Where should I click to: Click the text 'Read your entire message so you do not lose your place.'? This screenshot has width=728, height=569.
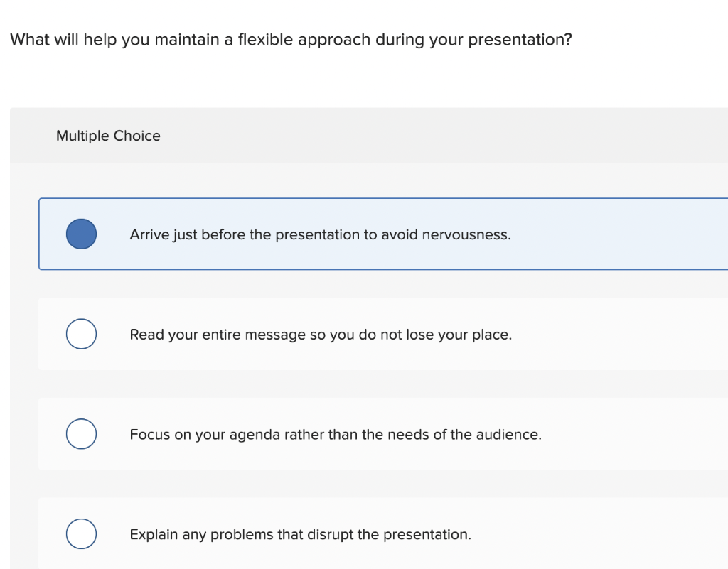tap(320, 335)
